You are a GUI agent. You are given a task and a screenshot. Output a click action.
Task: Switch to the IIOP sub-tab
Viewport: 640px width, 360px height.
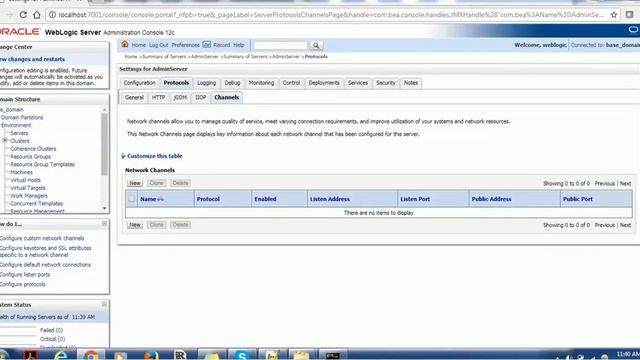200,98
